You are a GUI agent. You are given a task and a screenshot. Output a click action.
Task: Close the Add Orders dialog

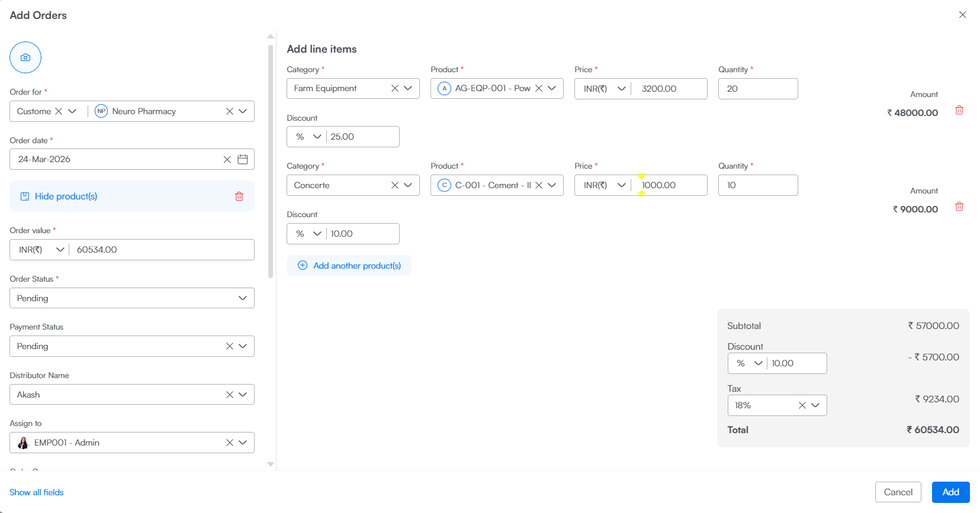point(962,15)
